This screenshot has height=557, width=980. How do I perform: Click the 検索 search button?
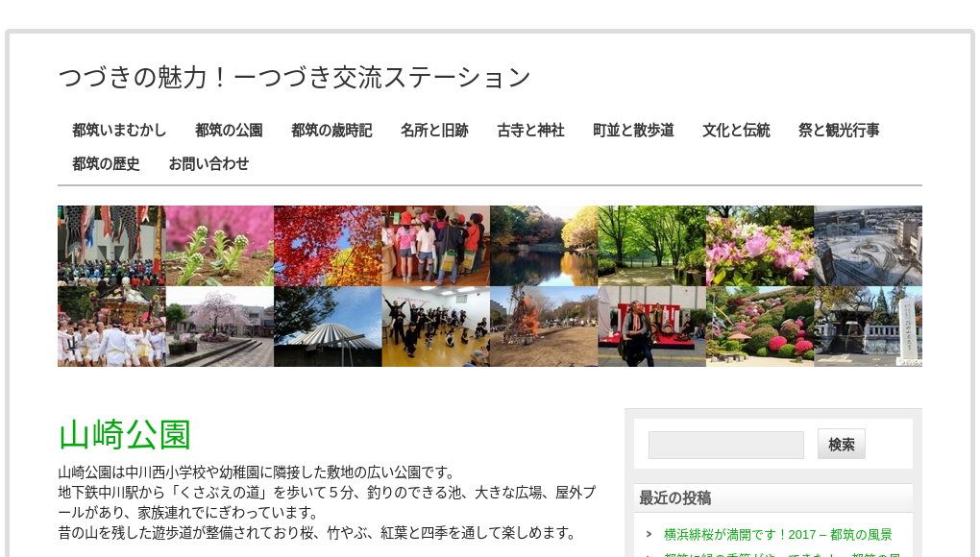(x=841, y=444)
